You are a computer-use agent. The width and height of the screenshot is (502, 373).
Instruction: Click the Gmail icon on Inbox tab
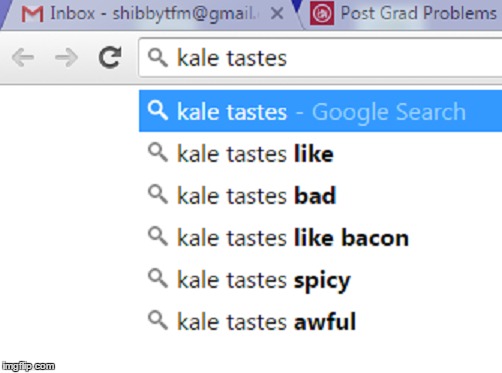tap(32, 14)
